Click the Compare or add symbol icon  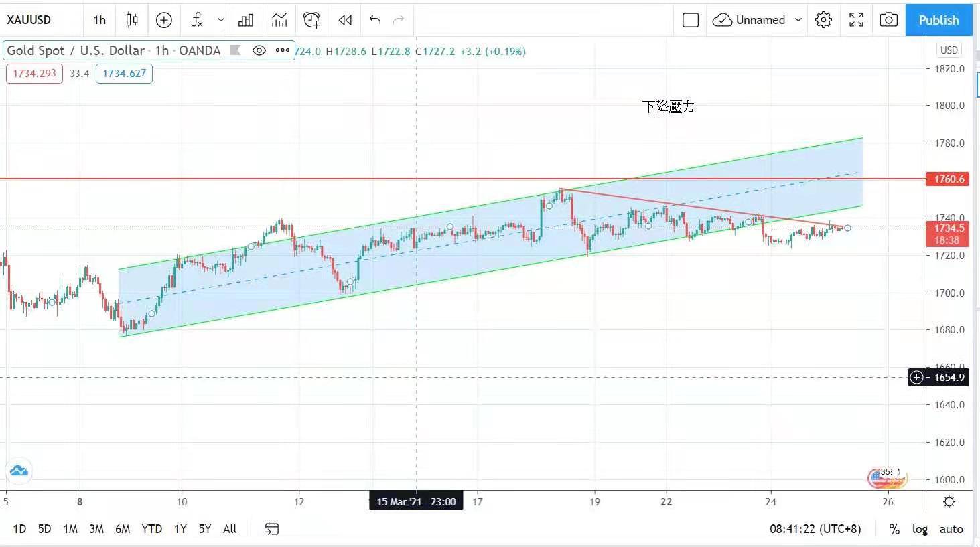coord(164,20)
